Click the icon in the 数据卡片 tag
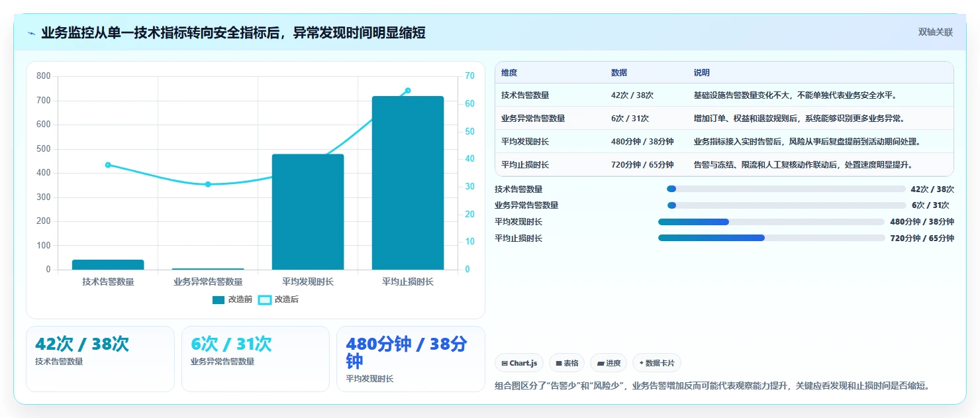Screen dimensions: 980x418 (642, 363)
